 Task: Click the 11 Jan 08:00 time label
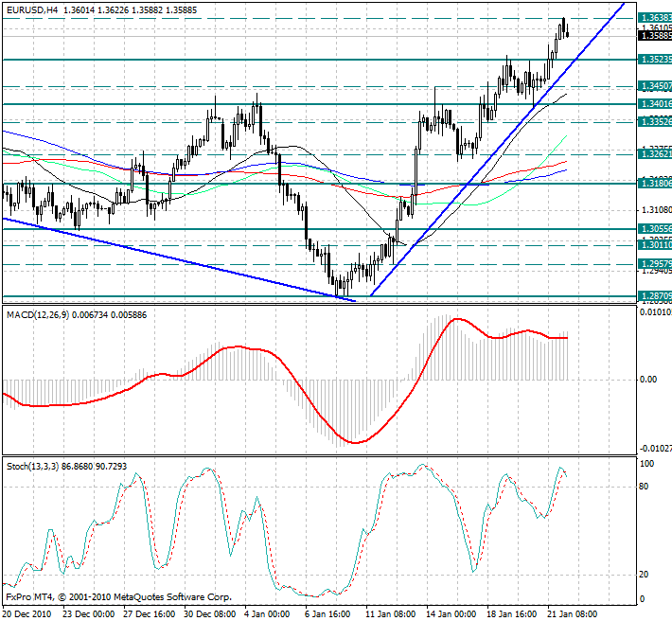391,614
